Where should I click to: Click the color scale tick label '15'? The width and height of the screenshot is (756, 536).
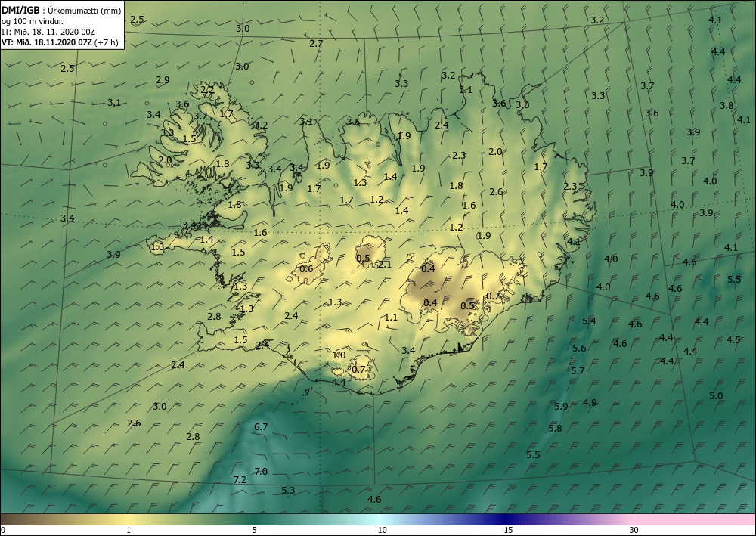point(508,530)
